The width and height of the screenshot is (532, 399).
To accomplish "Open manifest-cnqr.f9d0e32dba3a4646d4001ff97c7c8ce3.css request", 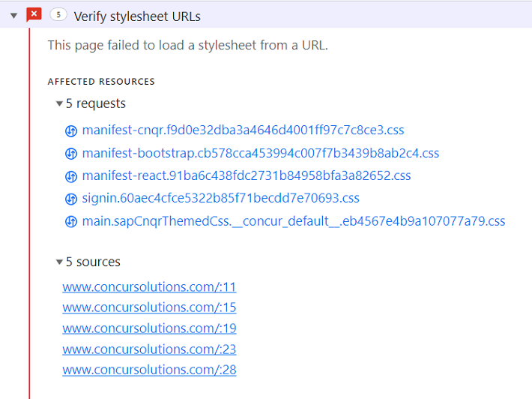I will (243, 130).
